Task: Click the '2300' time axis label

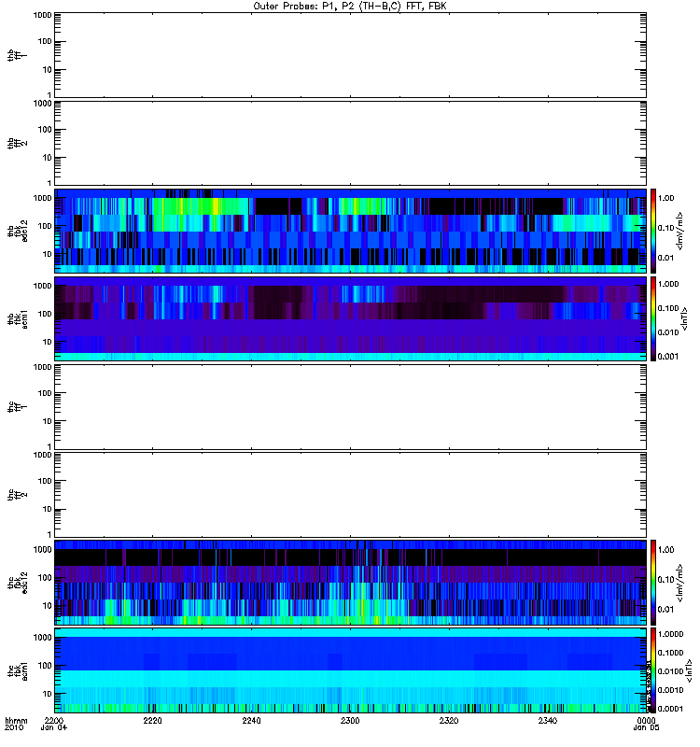Action: point(350,721)
